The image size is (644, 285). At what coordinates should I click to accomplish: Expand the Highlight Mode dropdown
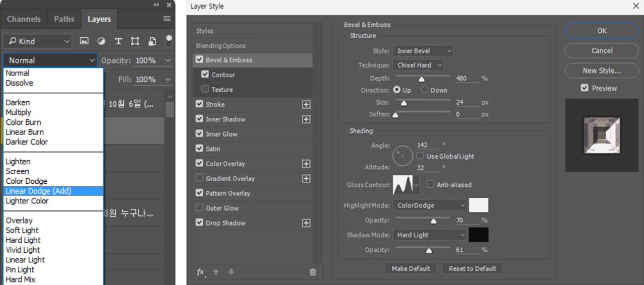pos(430,205)
